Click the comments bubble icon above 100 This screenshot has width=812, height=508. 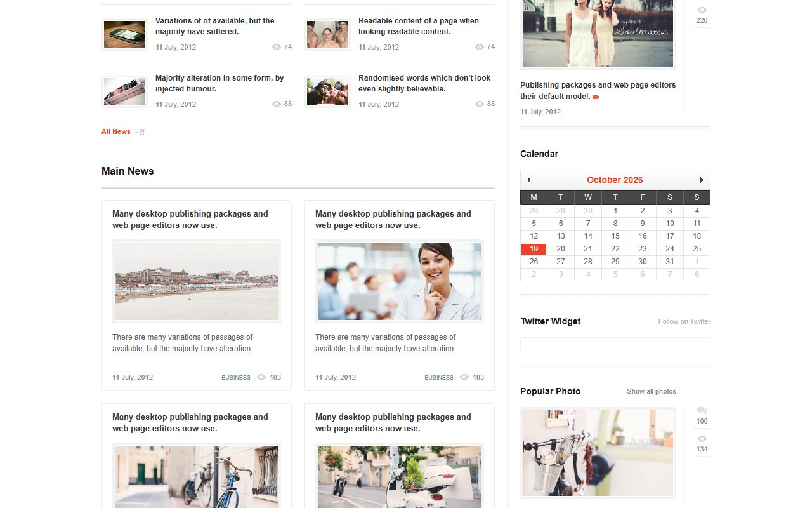pos(702,411)
